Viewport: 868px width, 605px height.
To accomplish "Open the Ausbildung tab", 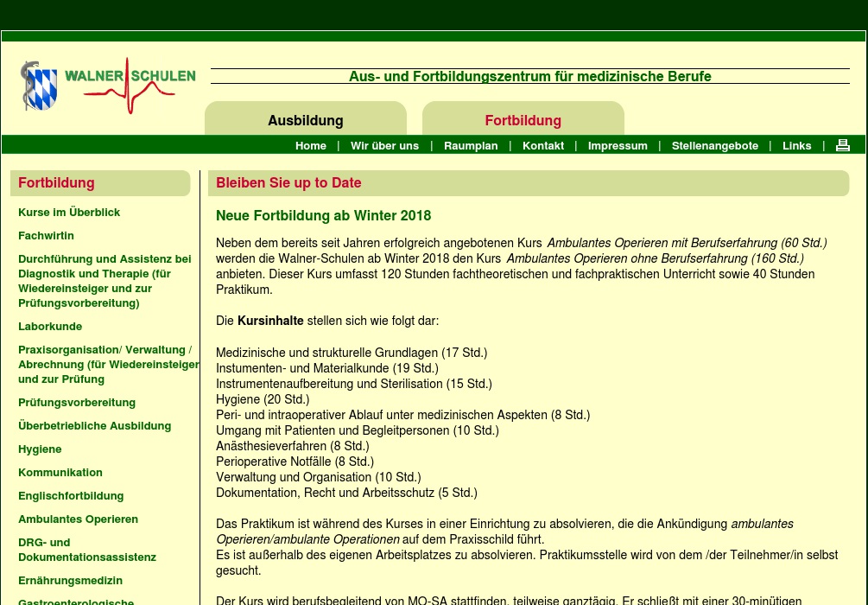I will [305, 121].
